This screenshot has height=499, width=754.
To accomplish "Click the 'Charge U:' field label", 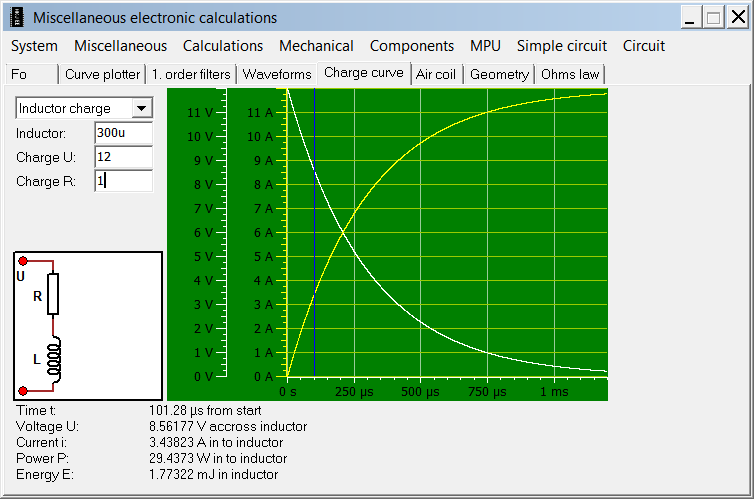I will [x=46, y=157].
